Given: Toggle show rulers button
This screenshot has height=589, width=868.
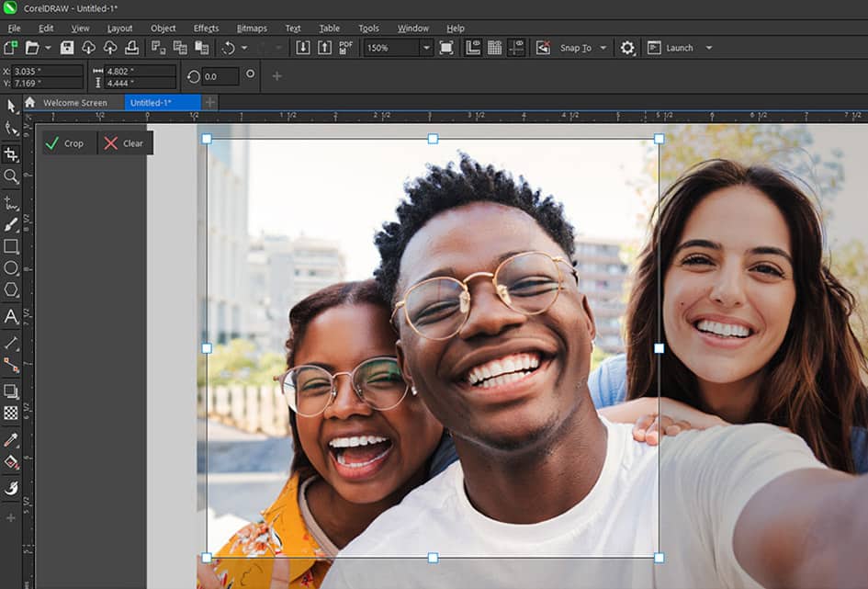Looking at the screenshot, I should [473, 48].
